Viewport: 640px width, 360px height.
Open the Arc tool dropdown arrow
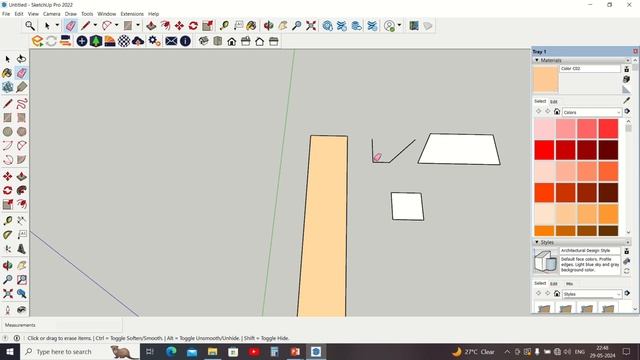coord(116,25)
